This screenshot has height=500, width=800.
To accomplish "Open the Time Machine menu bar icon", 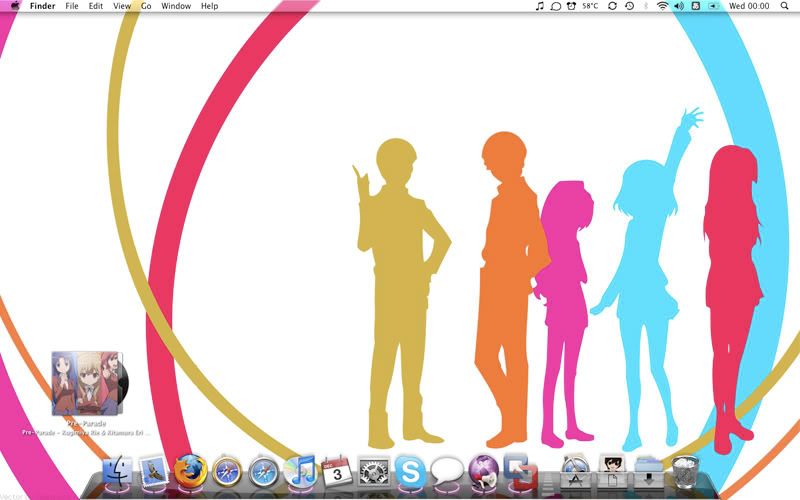I will point(630,6).
